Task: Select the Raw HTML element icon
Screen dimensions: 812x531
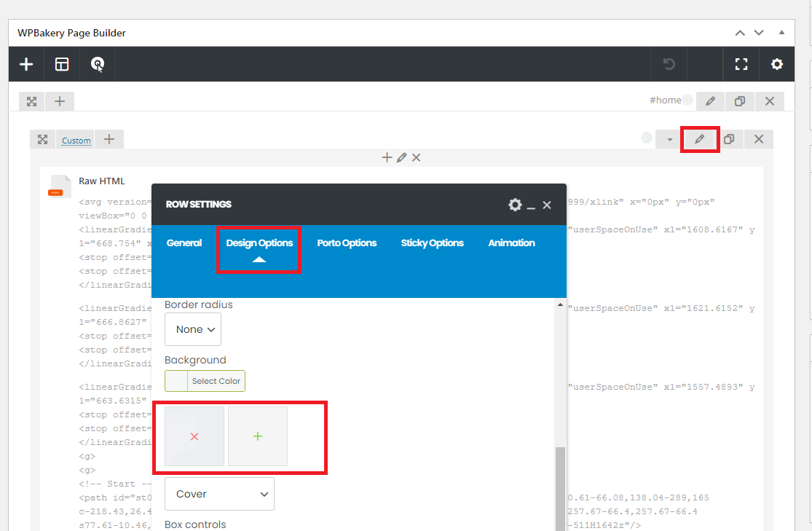Action: 60,187
